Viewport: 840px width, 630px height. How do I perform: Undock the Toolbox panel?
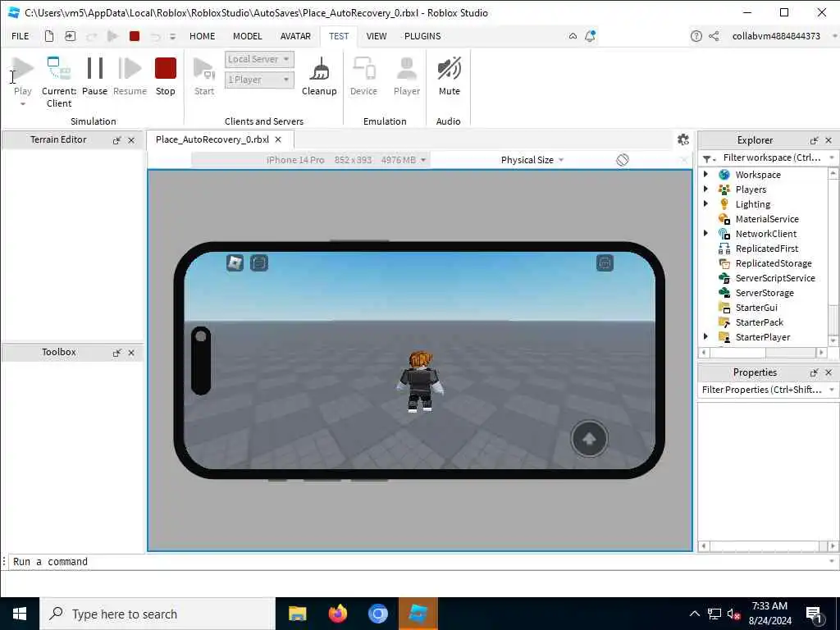pos(116,353)
